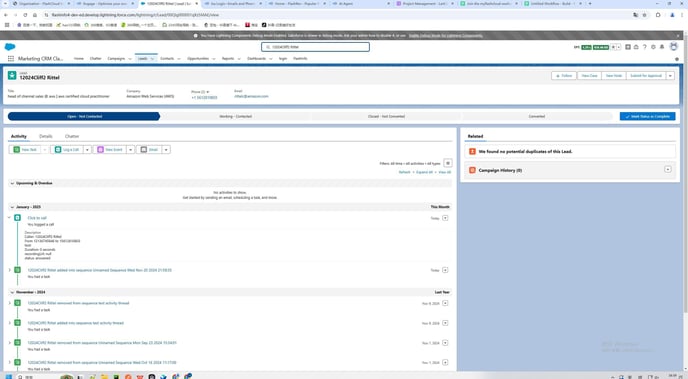Open the Dashboards nav tab
This screenshot has width=688, height=379.
point(256,58)
